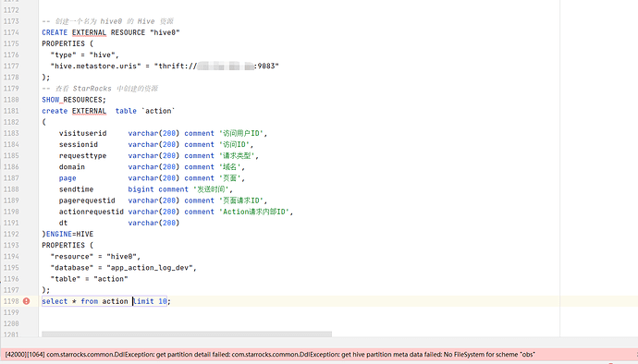Screen dimensions: 638x364
Task: Click the "resource" = "hive0" property
Action: (x=95, y=257)
